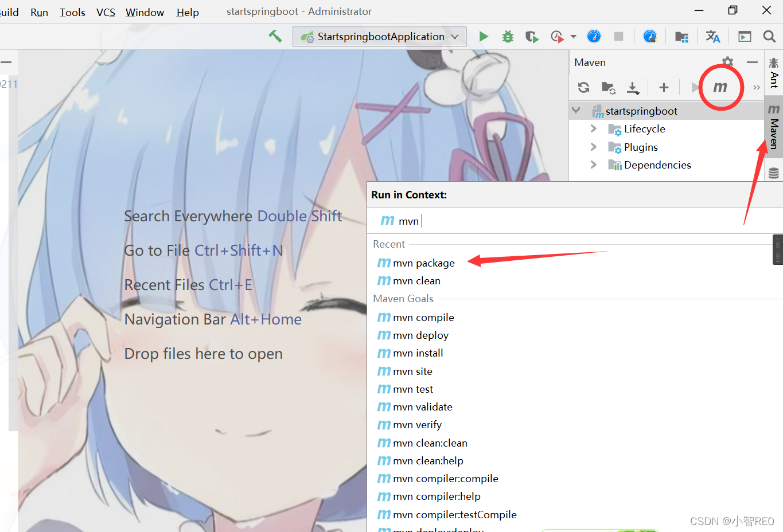Viewport: 783px width, 532px height.
Task: Click the Search Everywhere magnifier icon
Action: (769, 37)
